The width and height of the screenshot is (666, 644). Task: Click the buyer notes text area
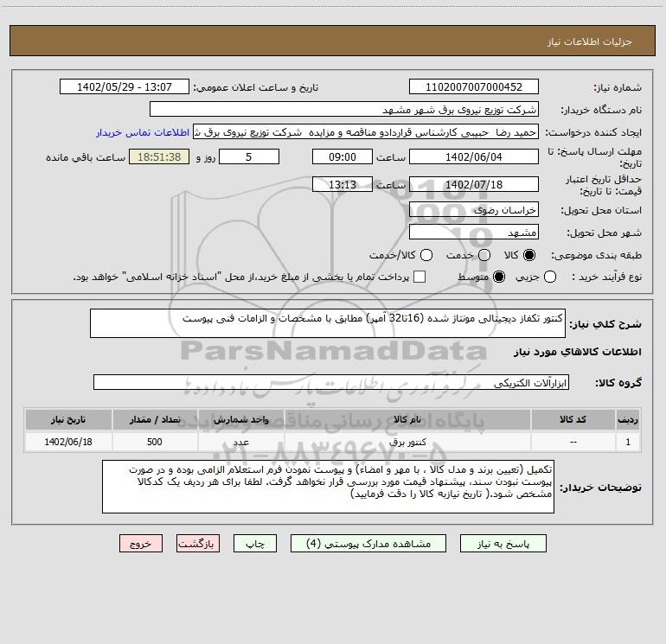[329, 487]
